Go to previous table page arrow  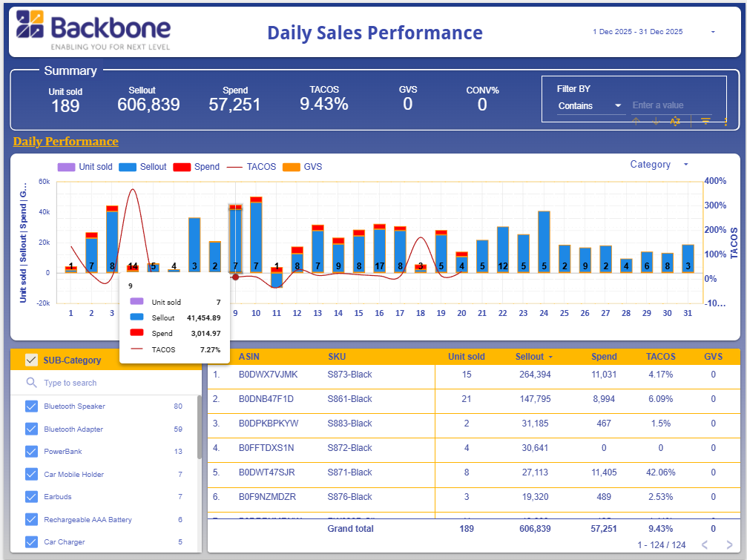705,545
